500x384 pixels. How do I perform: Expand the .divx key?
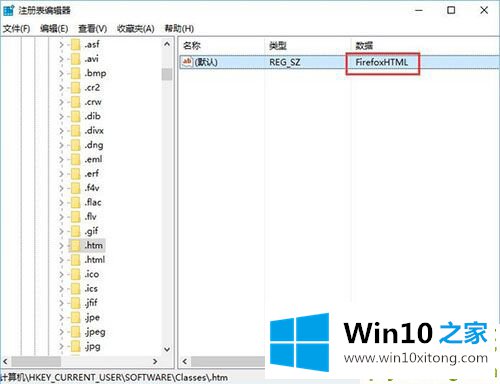point(61,131)
